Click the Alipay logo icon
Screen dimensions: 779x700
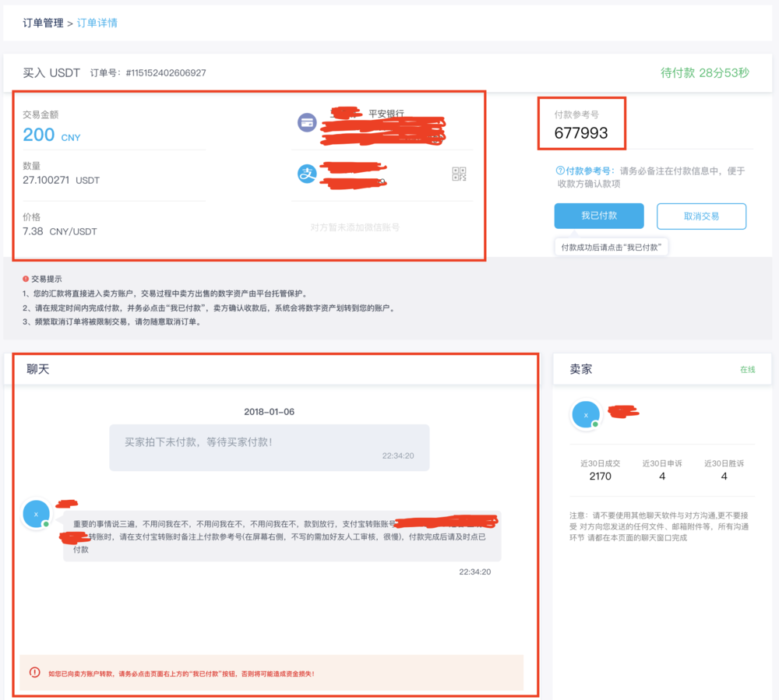coord(307,174)
